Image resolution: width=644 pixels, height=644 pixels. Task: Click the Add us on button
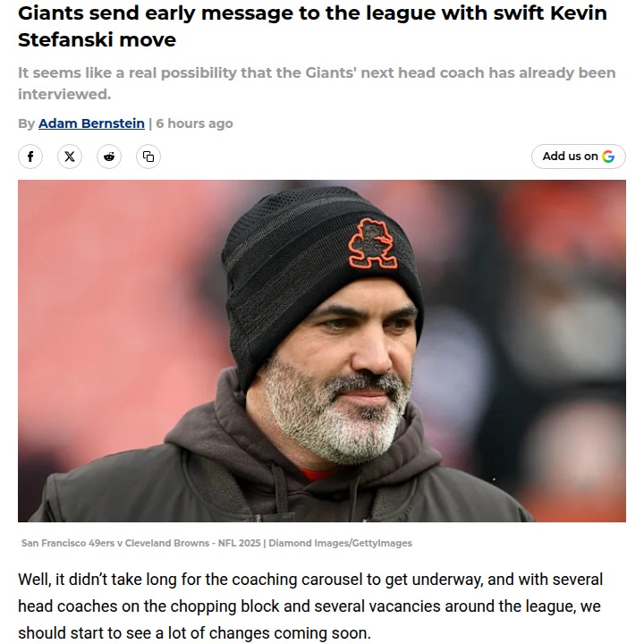point(579,157)
